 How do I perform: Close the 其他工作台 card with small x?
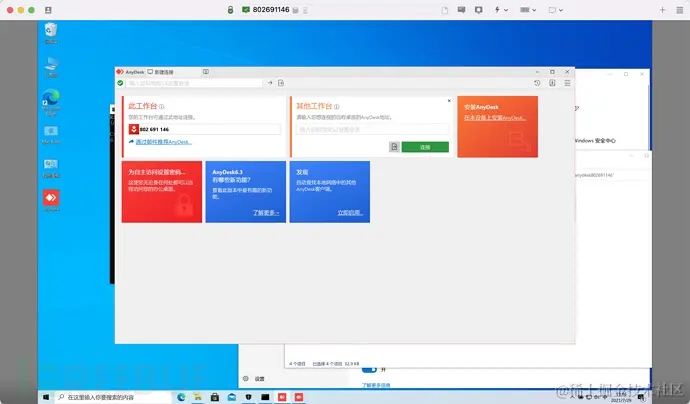tap(449, 101)
